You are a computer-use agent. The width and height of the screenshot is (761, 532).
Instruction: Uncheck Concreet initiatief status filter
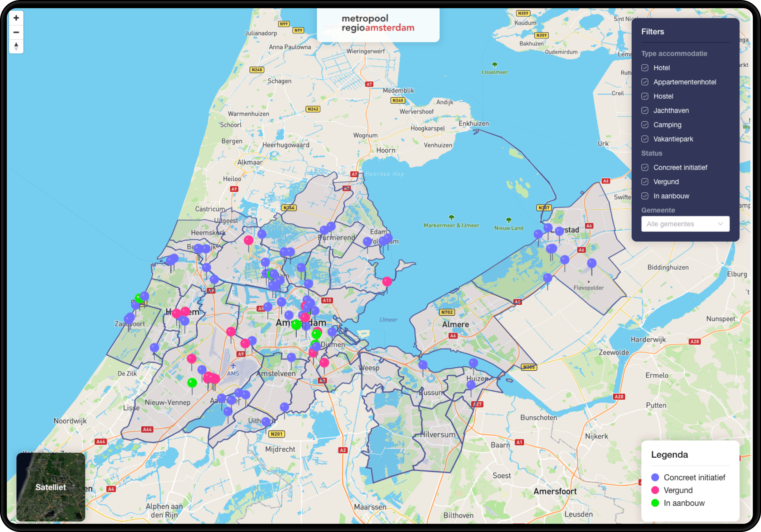(x=645, y=167)
